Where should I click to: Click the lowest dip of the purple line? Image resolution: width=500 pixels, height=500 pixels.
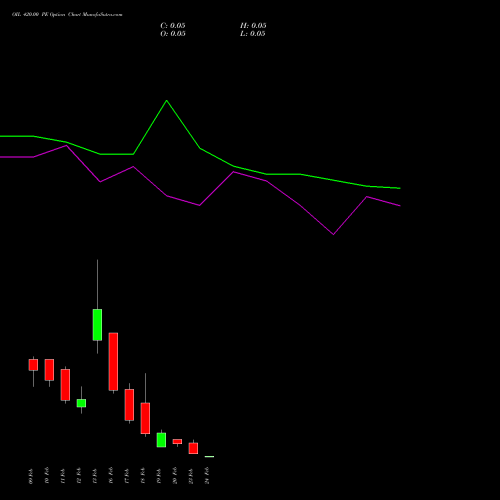click(x=333, y=234)
